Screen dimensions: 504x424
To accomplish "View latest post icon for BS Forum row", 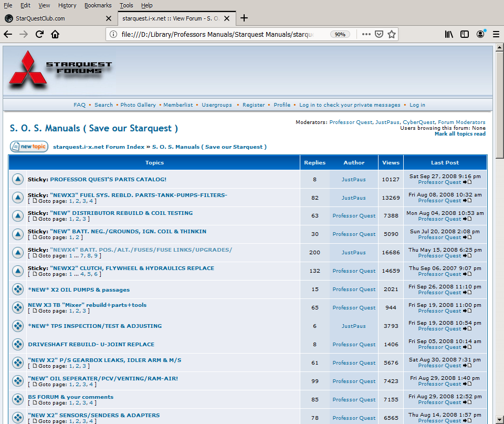I will click(467, 402).
